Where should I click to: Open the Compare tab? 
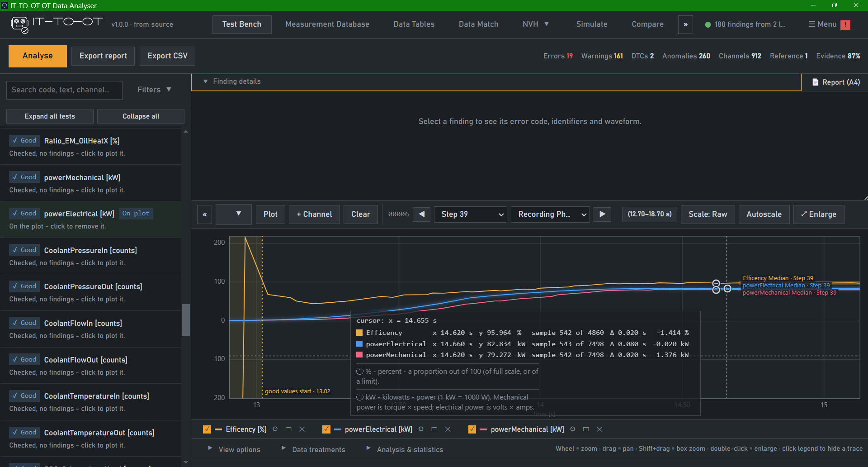(648, 24)
